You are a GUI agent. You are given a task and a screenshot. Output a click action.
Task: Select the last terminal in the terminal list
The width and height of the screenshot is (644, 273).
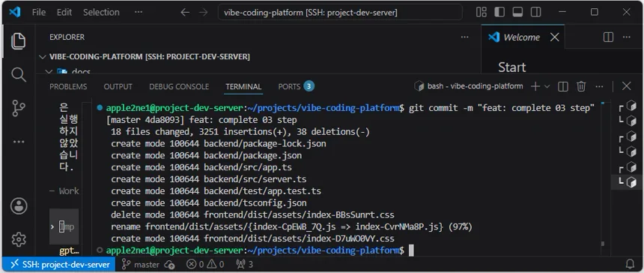(628, 181)
